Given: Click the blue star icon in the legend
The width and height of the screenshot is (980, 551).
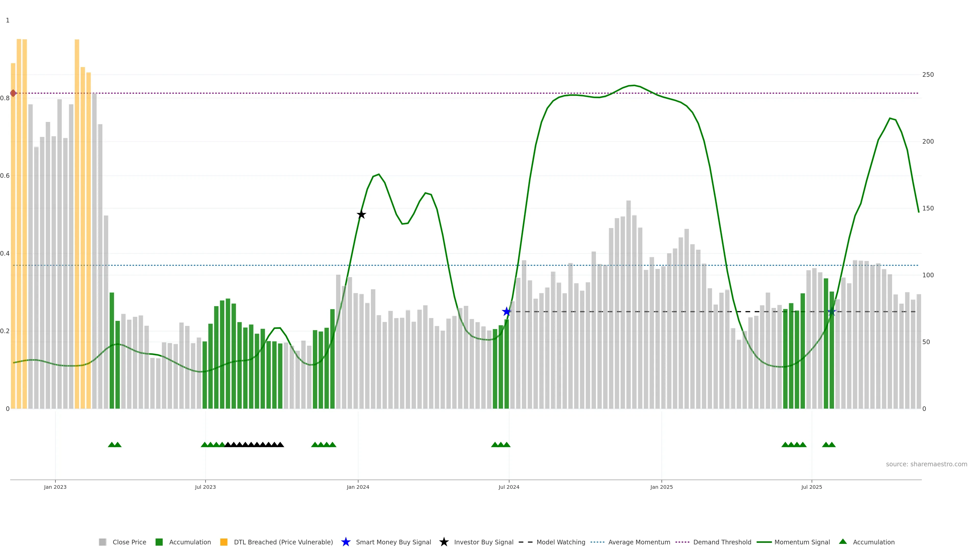Looking at the screenshot, I should coord(346,542).
